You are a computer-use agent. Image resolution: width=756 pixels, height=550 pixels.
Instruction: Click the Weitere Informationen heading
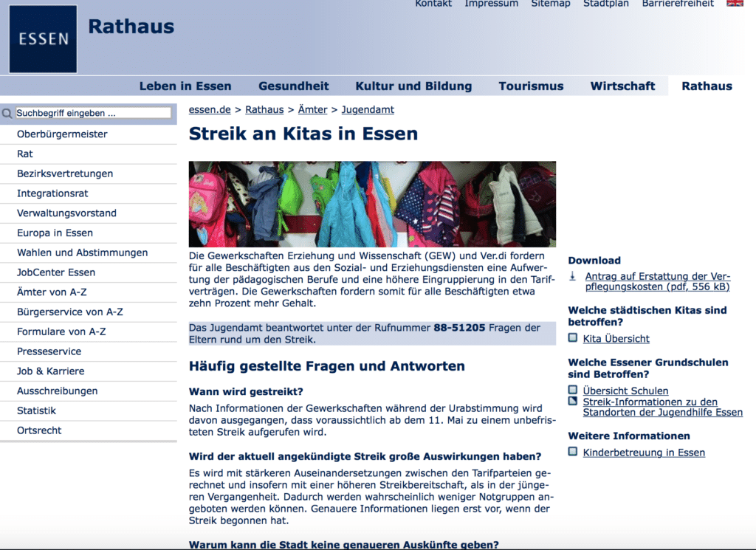pos(629,436)
